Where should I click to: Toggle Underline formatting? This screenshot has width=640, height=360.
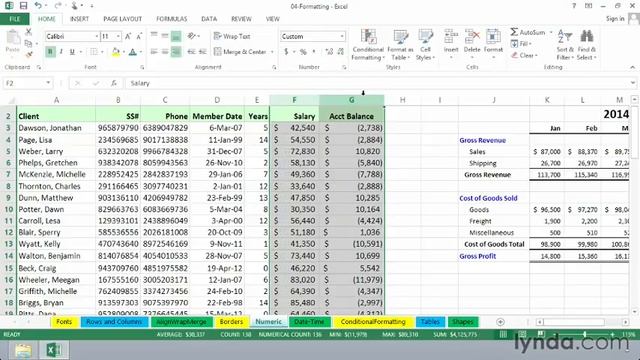coord(72,52)
